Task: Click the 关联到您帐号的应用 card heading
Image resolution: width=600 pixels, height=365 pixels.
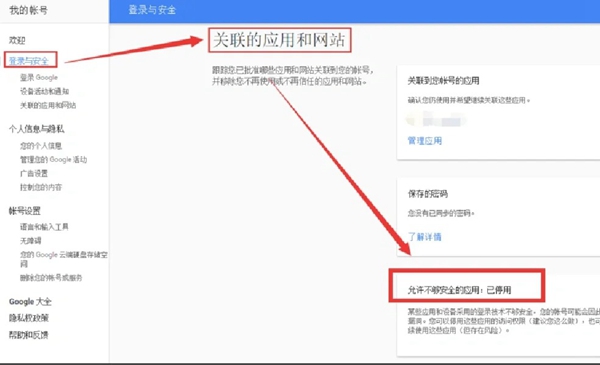Action: (x=443, y=81)
